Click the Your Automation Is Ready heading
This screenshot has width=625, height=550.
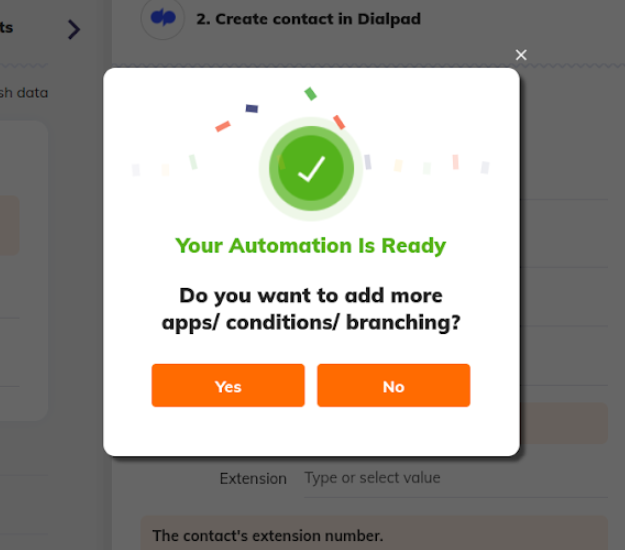[311, 246]
